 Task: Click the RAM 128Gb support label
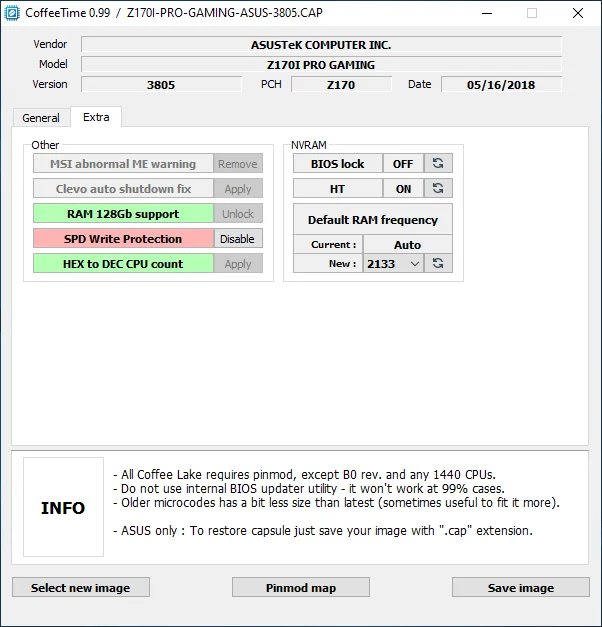point(123,214)
